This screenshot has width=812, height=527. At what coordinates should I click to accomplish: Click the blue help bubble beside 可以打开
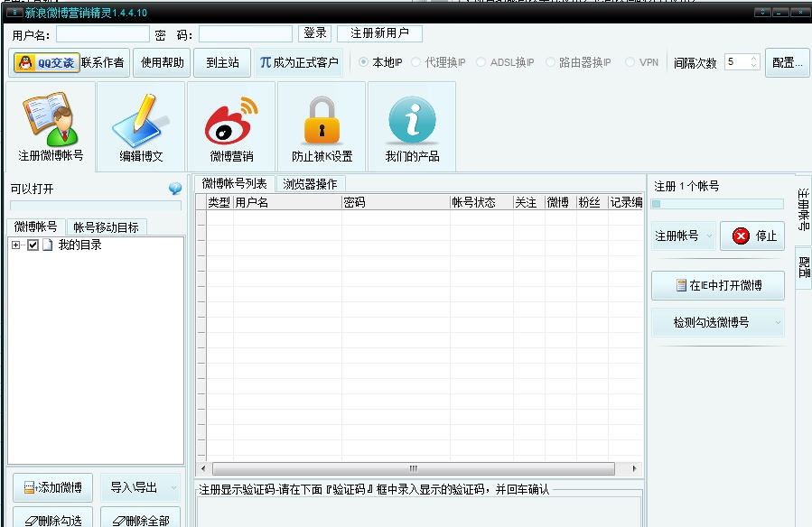[175, 189]
